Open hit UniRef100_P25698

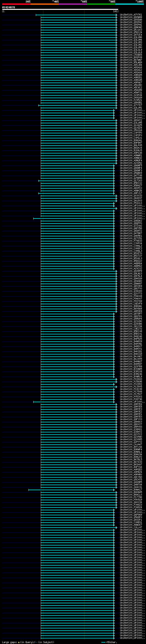coord(131,382)
